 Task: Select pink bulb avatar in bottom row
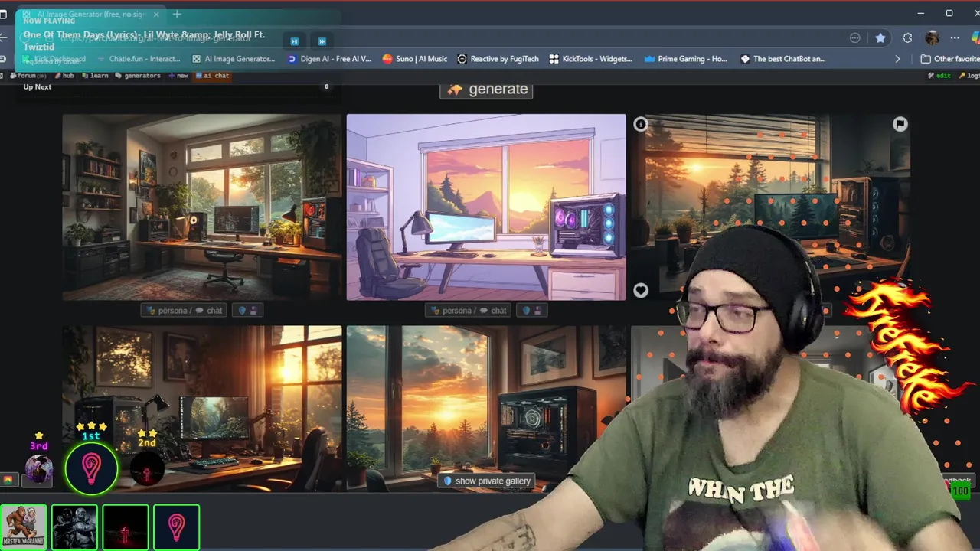point(177,527)
